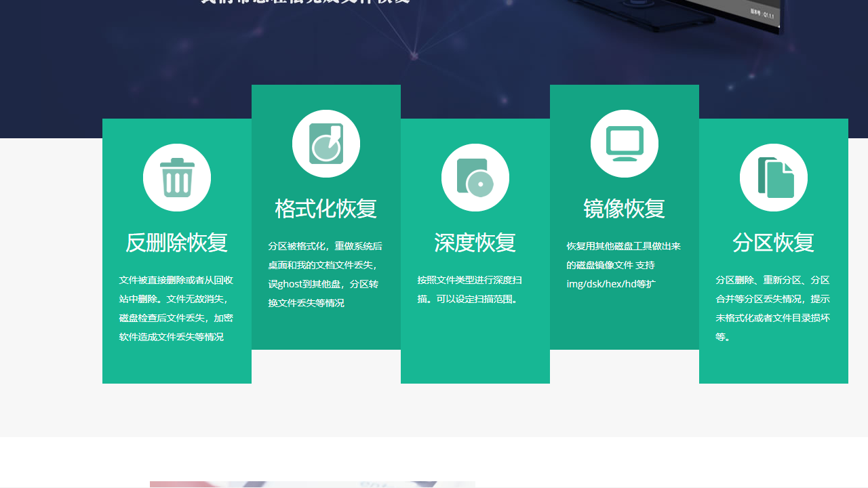Open the 反删除恢复 feature card
The height and width of the screenshot is (488, 868).
tap(177, 251)
